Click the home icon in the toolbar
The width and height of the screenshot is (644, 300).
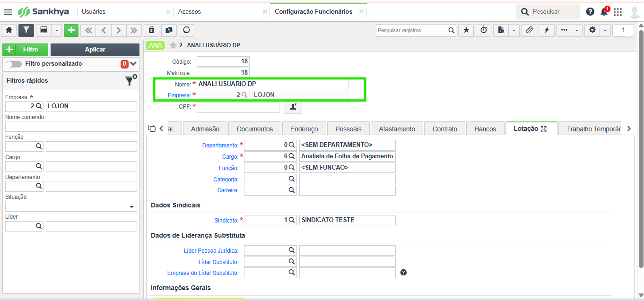click(9, 30)
